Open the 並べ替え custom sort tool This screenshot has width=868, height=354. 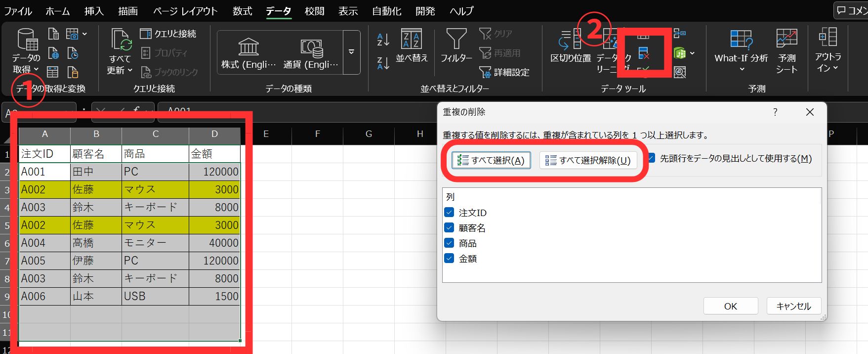[412, 46]
